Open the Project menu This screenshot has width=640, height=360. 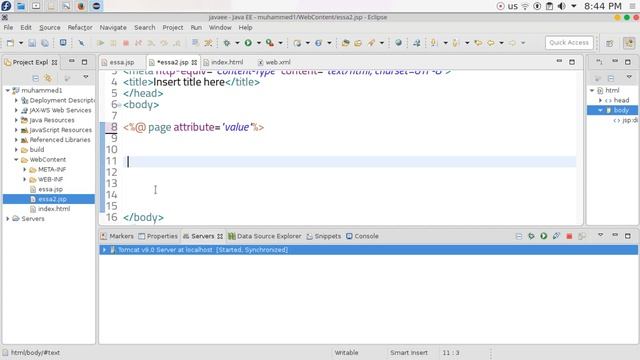pyautogui.click(x=173, y=27)
